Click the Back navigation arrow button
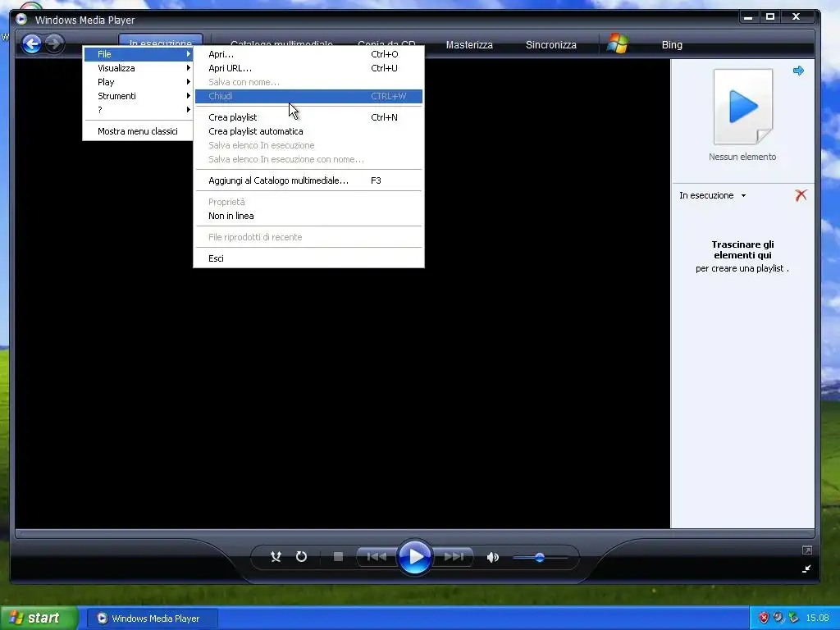 click(x=32, y=43)
